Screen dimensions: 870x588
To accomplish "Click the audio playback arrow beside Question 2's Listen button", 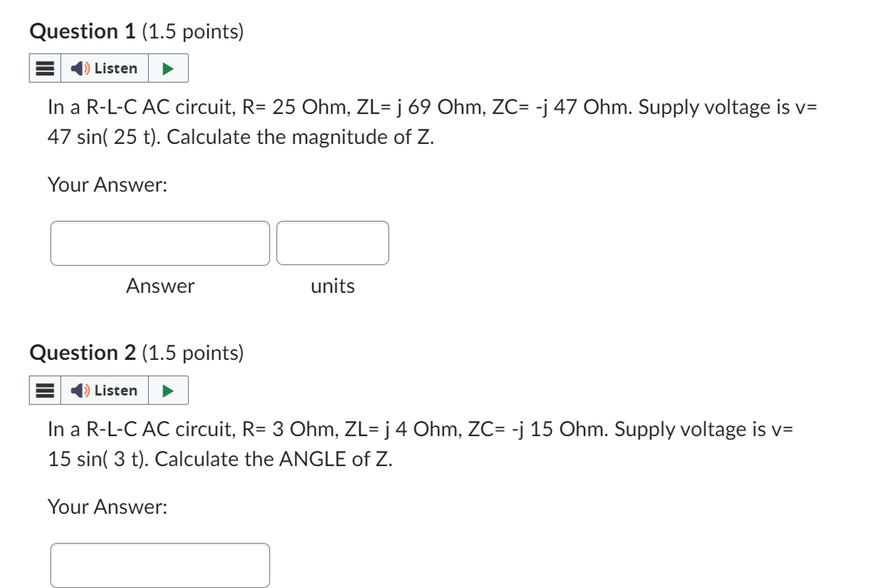I will click(x=168, y=390).
